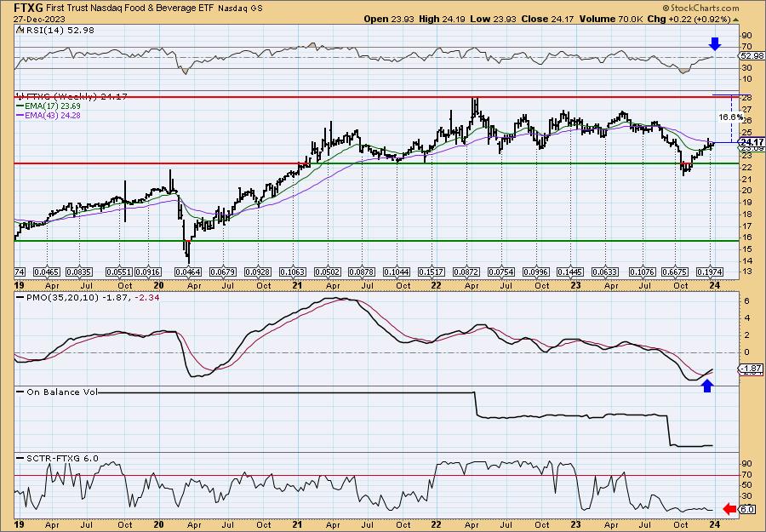Click the 0.0878 dividend box

pyautogui.click(x=362, y=272)
